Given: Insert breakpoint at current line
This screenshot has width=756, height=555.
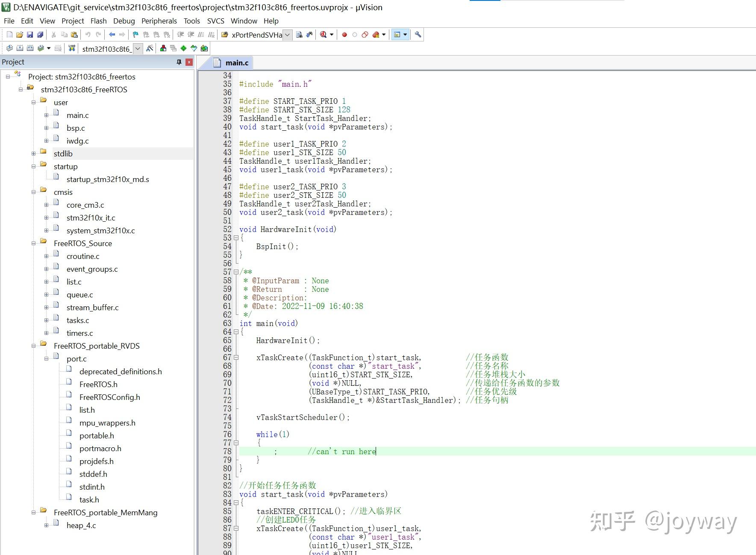Looking at the screenshot, I should click(344, 35).
